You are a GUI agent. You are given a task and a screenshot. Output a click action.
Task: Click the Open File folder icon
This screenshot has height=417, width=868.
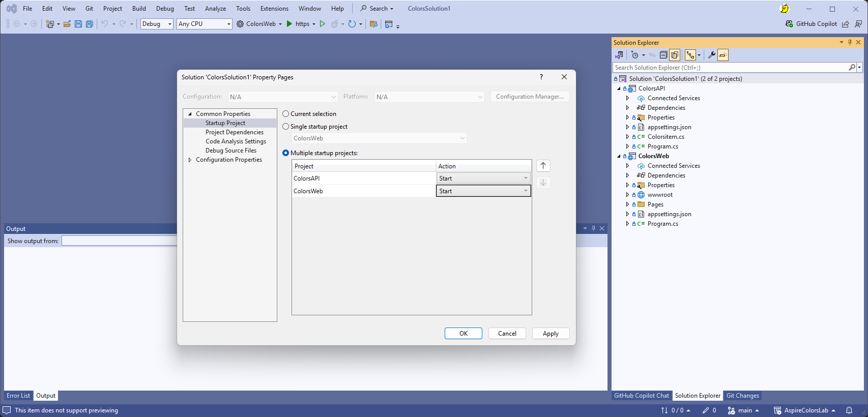tap(67, 24)
